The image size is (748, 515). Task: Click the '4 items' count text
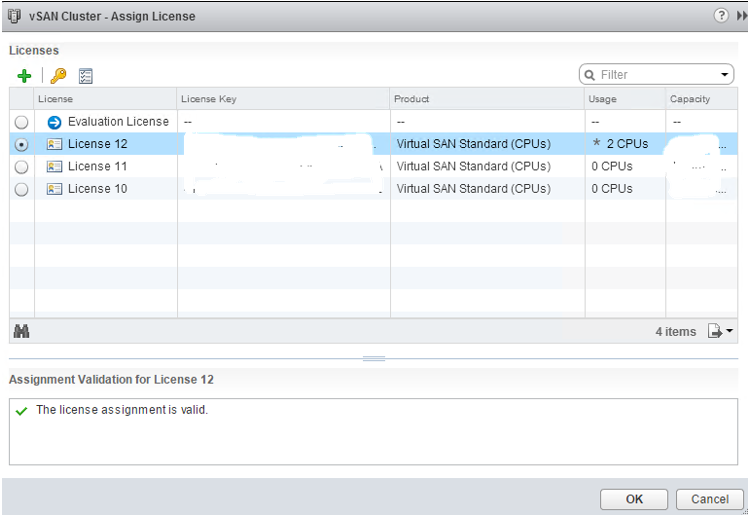[675, 331]
